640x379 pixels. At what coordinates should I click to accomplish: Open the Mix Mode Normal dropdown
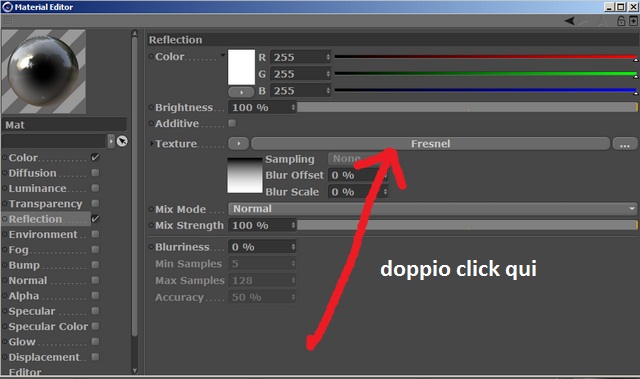tap(433, 209)
